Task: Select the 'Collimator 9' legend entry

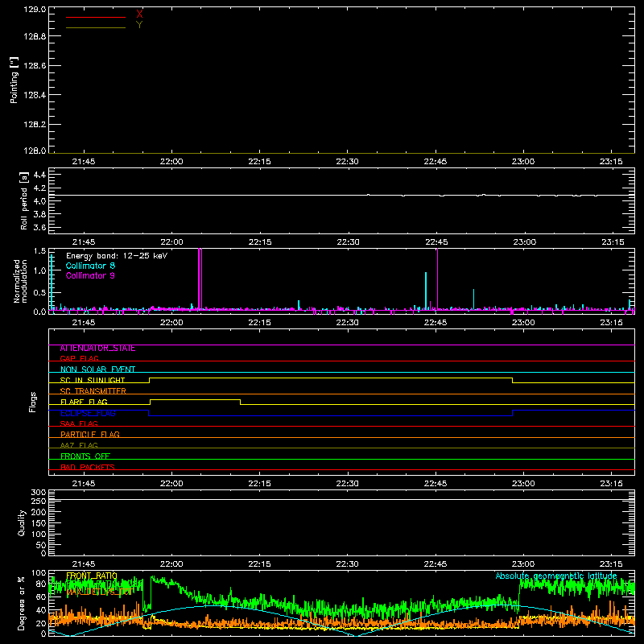Action: (90, 275)
